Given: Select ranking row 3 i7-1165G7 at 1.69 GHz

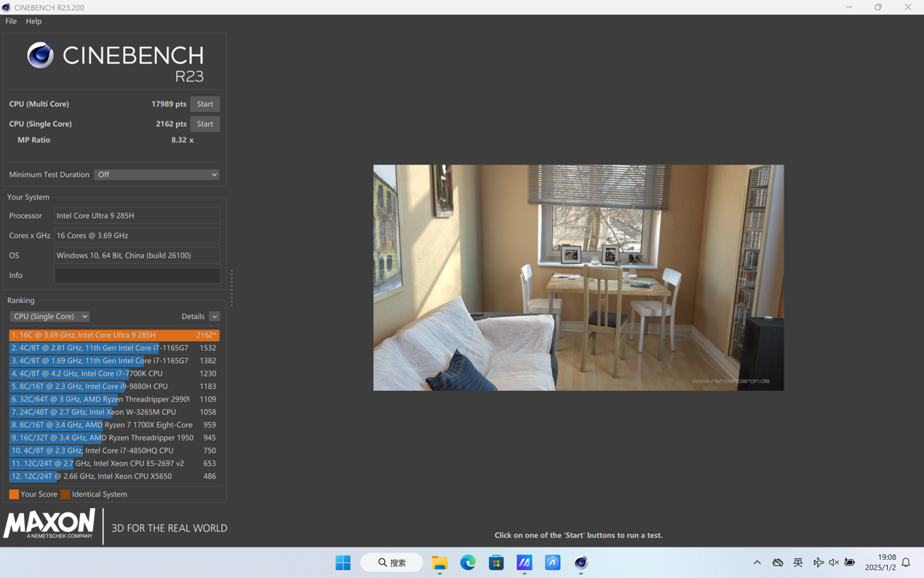Looking at the screenshot, I should (114, 360).
